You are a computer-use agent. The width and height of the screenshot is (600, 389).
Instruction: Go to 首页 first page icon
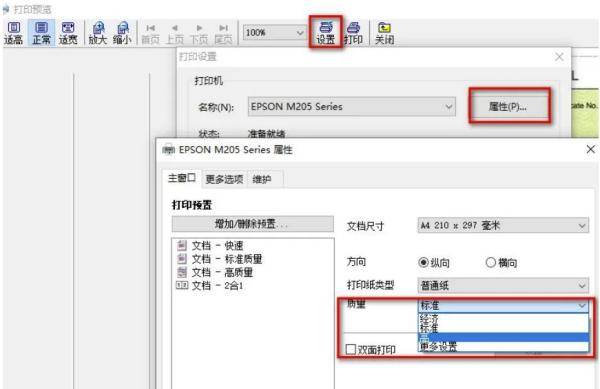(150, 33)
